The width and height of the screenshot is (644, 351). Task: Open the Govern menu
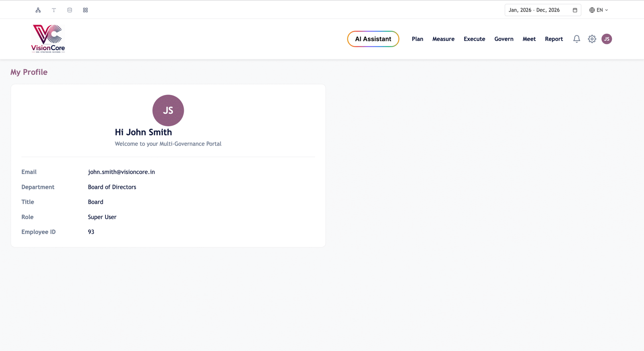click(504, 39)
